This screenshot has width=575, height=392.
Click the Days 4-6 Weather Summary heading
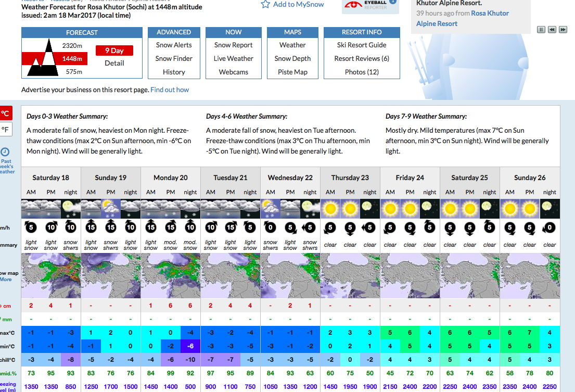(x=247, y=117)
